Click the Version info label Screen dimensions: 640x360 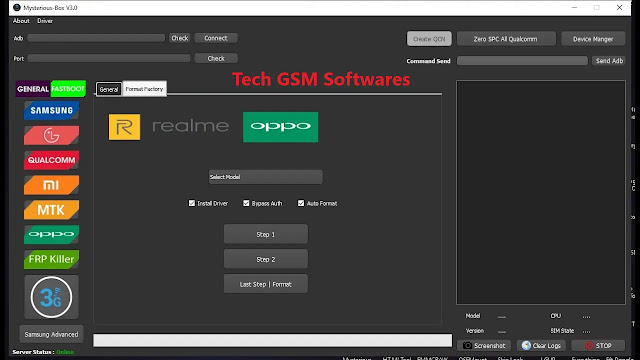(x=475, y=331)
